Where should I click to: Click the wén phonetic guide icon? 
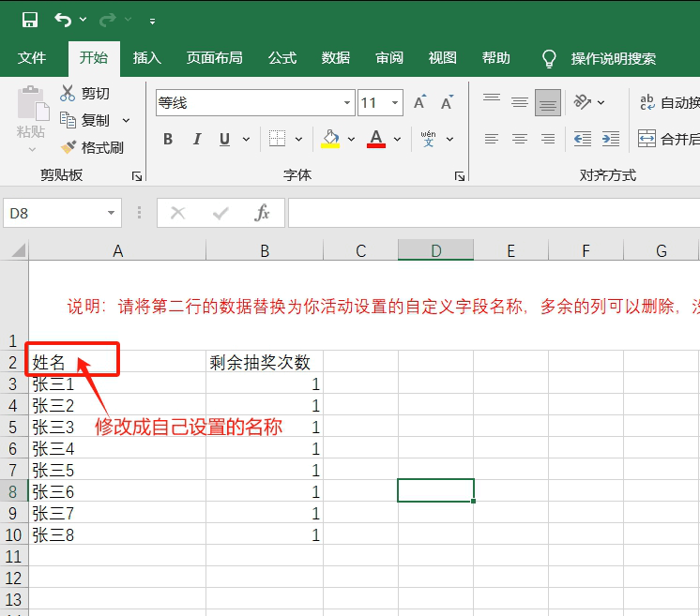[x=428, y=139]
